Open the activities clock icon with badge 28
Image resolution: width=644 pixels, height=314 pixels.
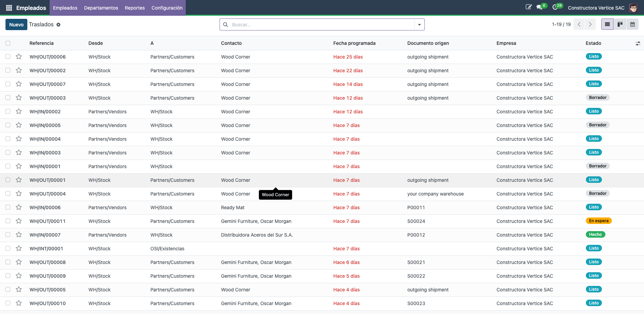(555, 7)
